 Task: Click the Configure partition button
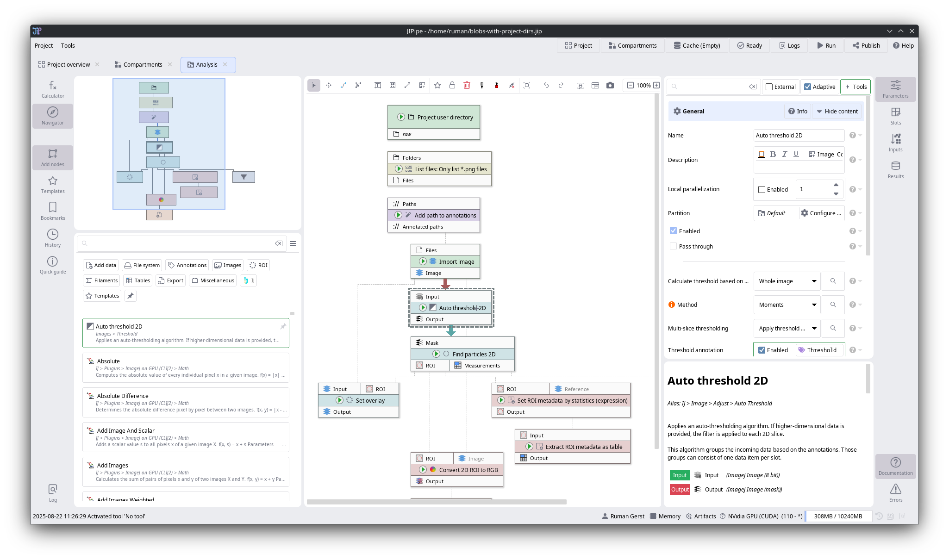click(x=821, y=213)
